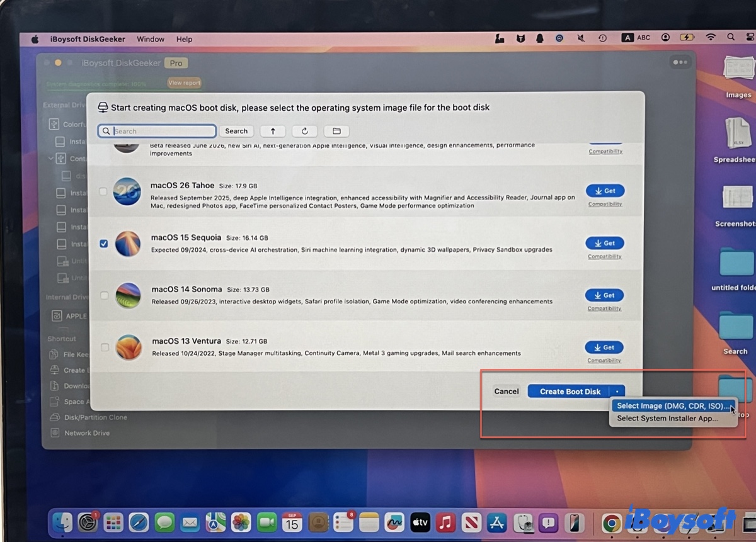The height and width of the screenshot is (542, 756).
Task: Click the refresh list icon
Action: tap(305, 131)
